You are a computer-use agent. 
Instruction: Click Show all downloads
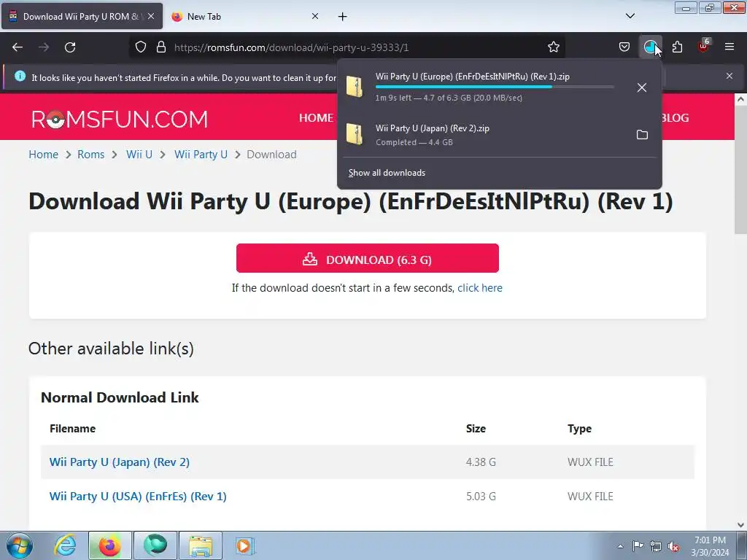pos(387,173)
